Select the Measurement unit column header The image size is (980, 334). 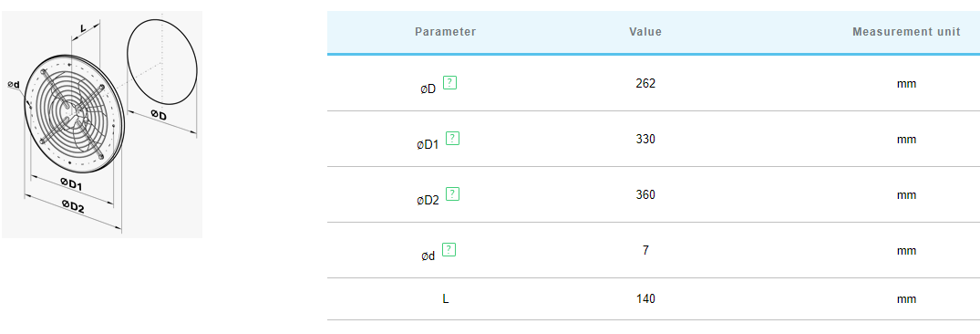pos(906,32)
